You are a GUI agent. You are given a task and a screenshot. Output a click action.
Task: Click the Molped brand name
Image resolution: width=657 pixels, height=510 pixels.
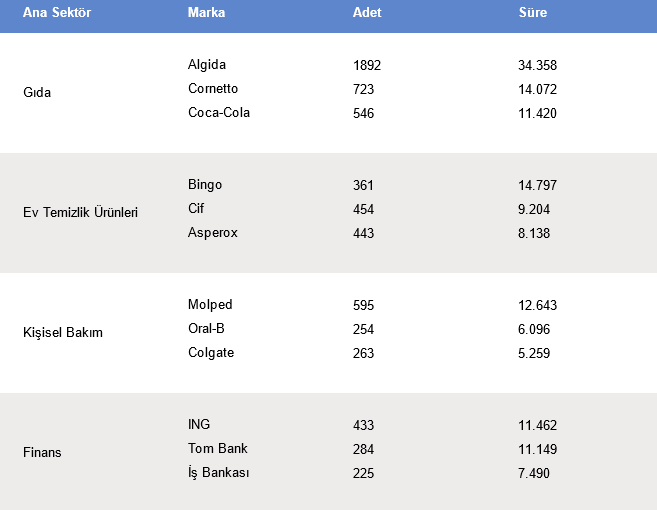(x=210, y=305)
